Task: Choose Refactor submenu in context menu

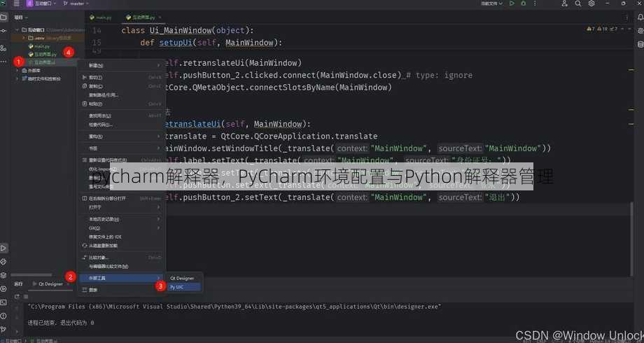Action: [x=122, y=136]
